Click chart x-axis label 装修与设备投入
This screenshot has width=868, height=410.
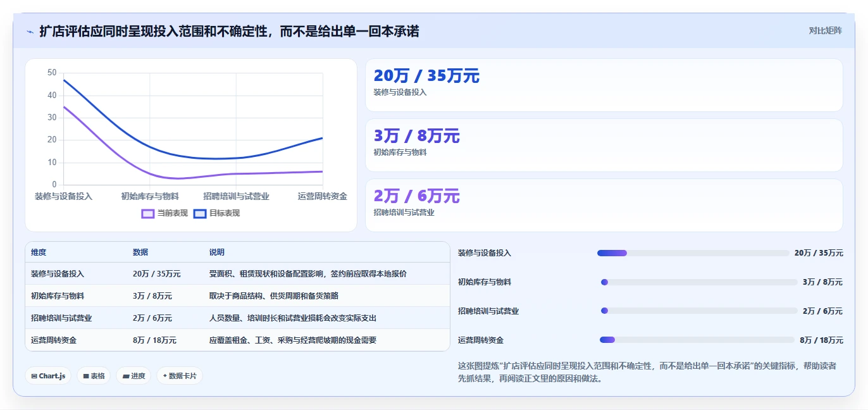point(63,197)
